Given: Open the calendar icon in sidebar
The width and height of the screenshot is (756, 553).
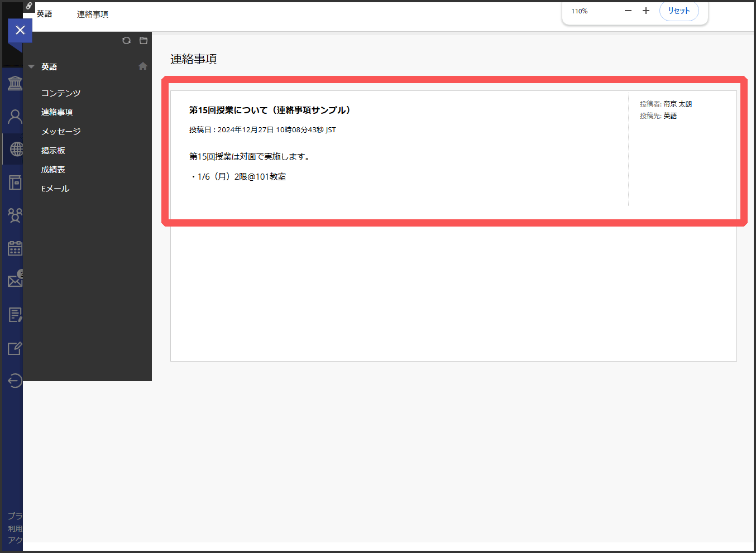Looking at the screenshot, I should coord(13,248).
